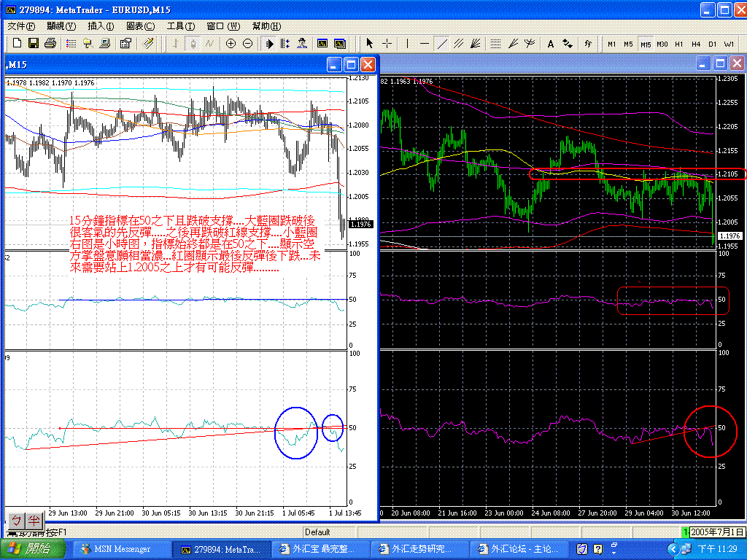747x560 pixels.
Task: Click the chart properties icon
Action: tap(125, 43)
